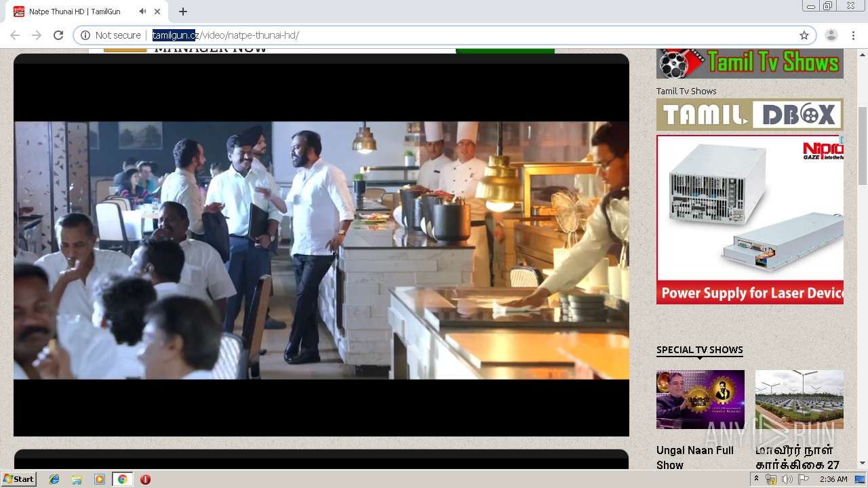Open Ungal Naan Full Show link
This screenshot has width=868, height=488.
tap(695, 457)
